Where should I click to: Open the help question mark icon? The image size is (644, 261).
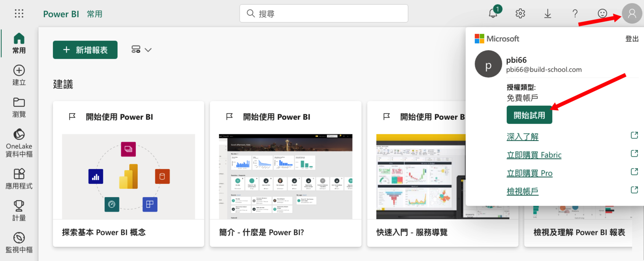click(x=575, y=14)
